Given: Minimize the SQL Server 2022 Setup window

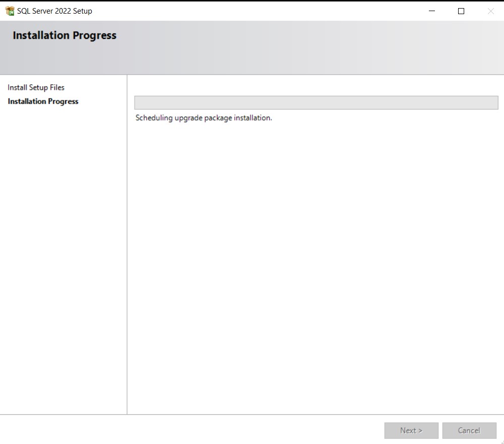Looking at the screenshot, I should pos(432,11).
